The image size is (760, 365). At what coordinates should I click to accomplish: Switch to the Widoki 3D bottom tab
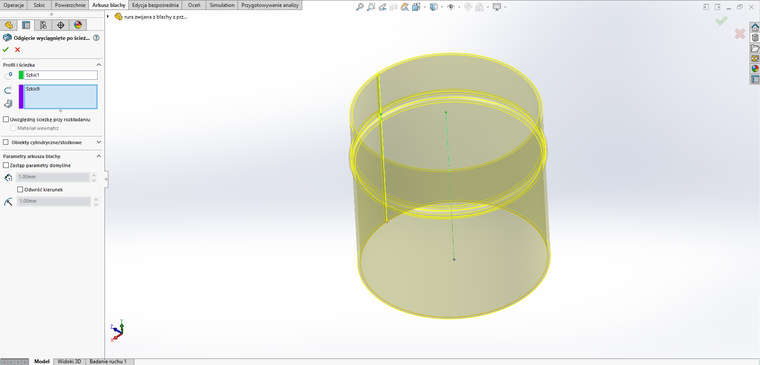click(x=70, y=362)
